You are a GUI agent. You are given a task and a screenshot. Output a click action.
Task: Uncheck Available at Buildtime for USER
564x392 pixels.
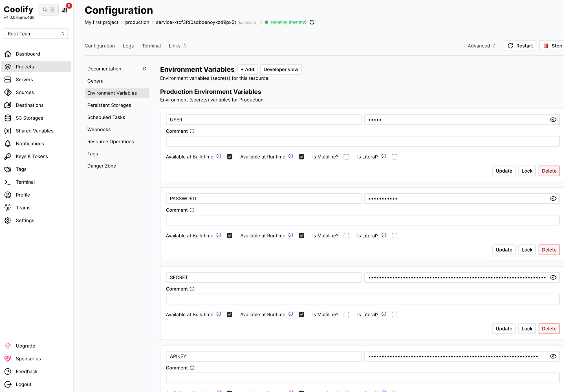coord(230,157)
